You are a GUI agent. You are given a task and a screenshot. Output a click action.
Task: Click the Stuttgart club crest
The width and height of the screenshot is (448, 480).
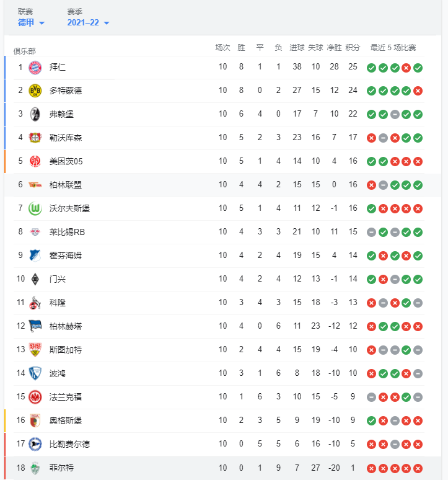(x=35, y=350)
